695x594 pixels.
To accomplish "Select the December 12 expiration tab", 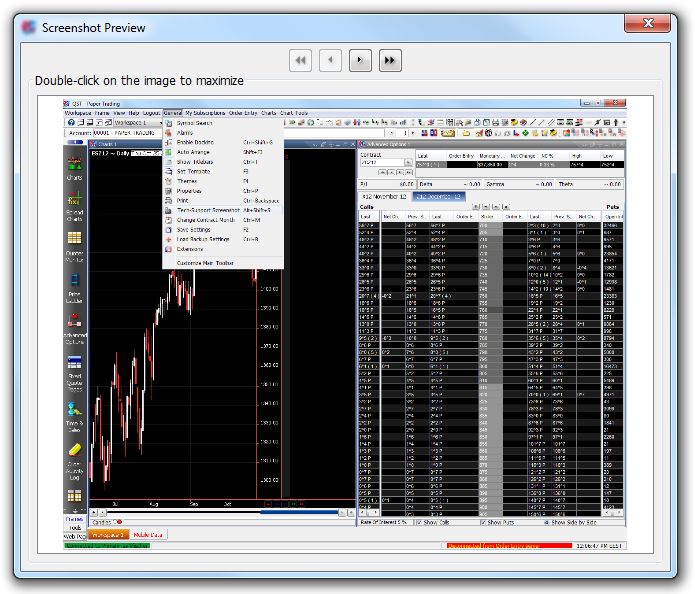I will point(439,196).
